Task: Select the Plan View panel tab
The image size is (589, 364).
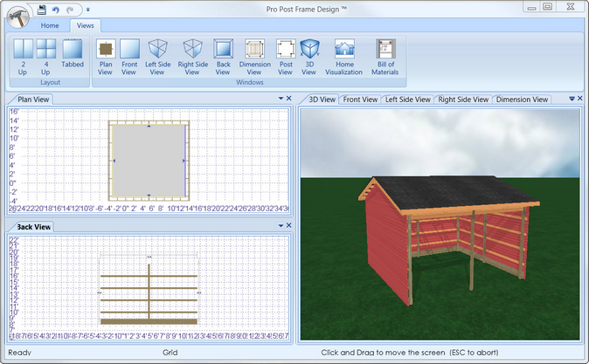Action: click(33, 100)
